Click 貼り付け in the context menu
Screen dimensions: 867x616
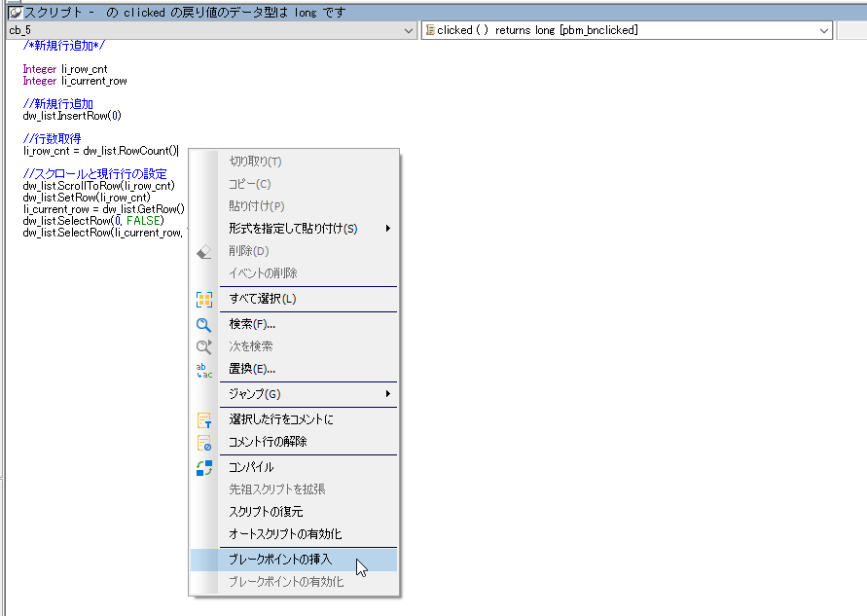(x=257, y=206)
